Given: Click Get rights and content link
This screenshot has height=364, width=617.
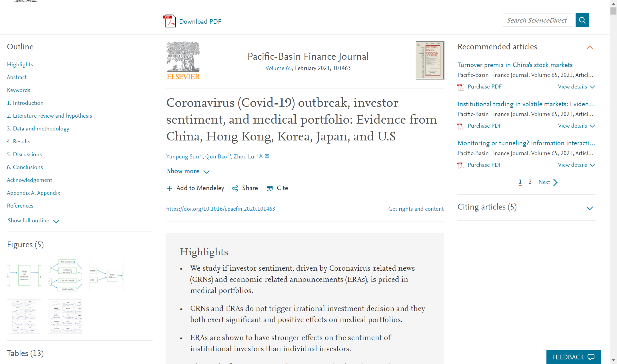Looking at the screenshot, I should (x=416, y=209).
